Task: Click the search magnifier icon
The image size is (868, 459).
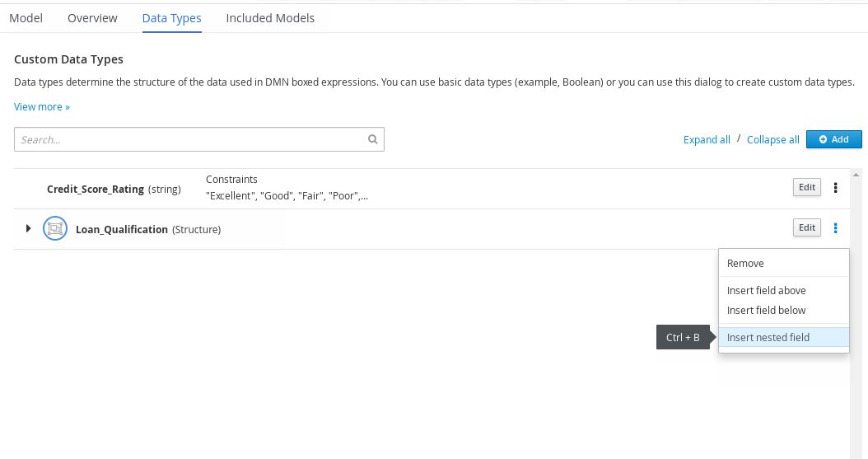Action: pyautogui.click(x=372, y=140)
